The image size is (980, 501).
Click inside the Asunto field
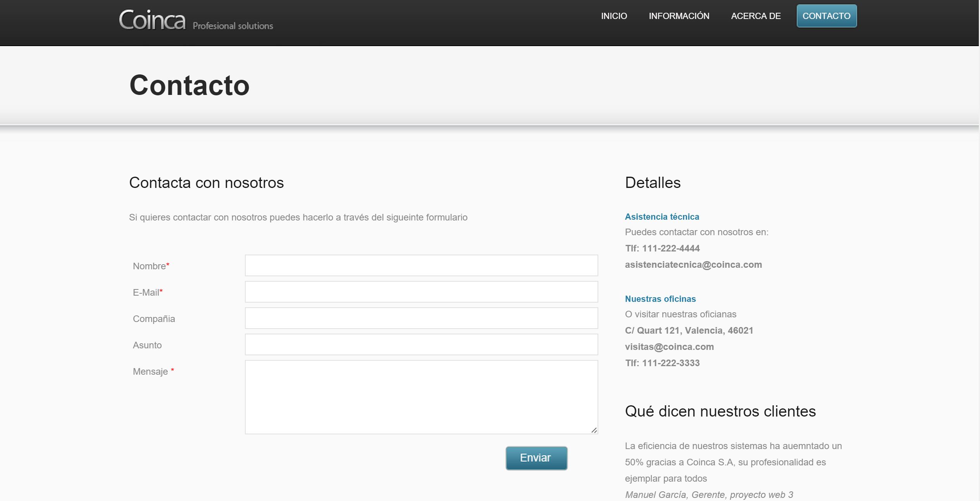421,344
